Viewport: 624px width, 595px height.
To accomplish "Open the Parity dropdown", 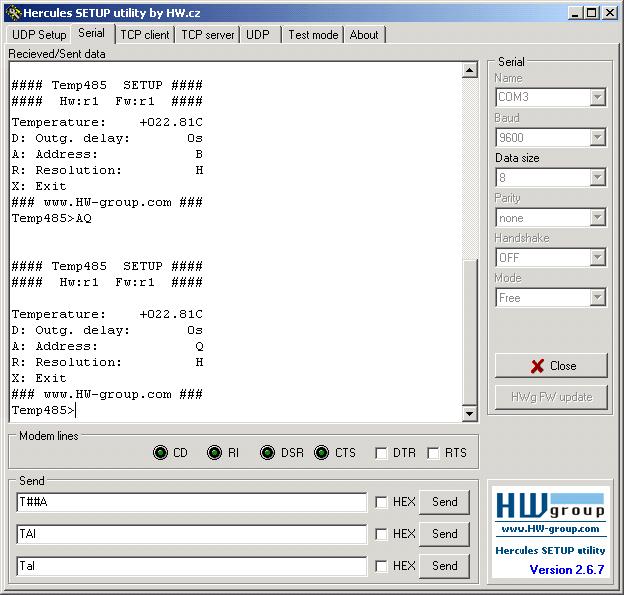I will [597, 218].
